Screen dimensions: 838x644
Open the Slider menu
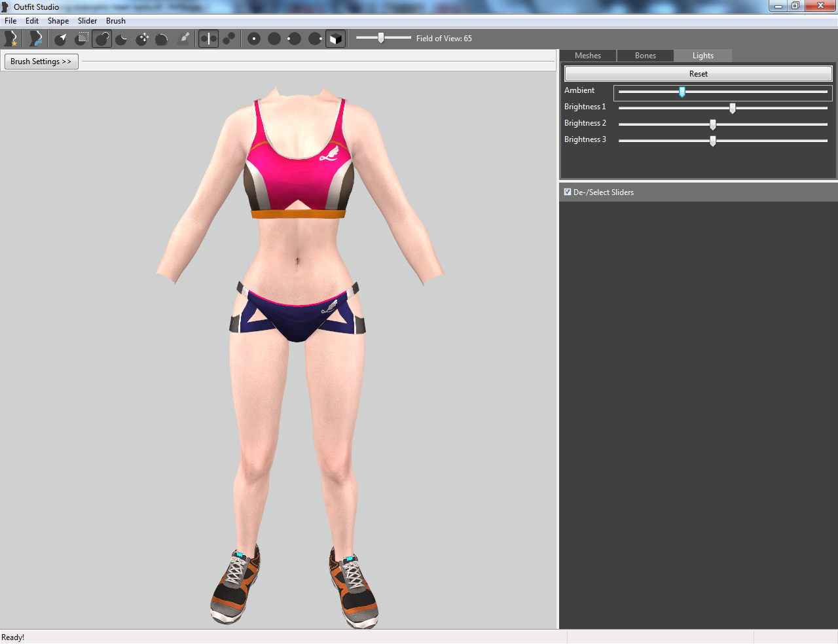[x=88, y=21]
